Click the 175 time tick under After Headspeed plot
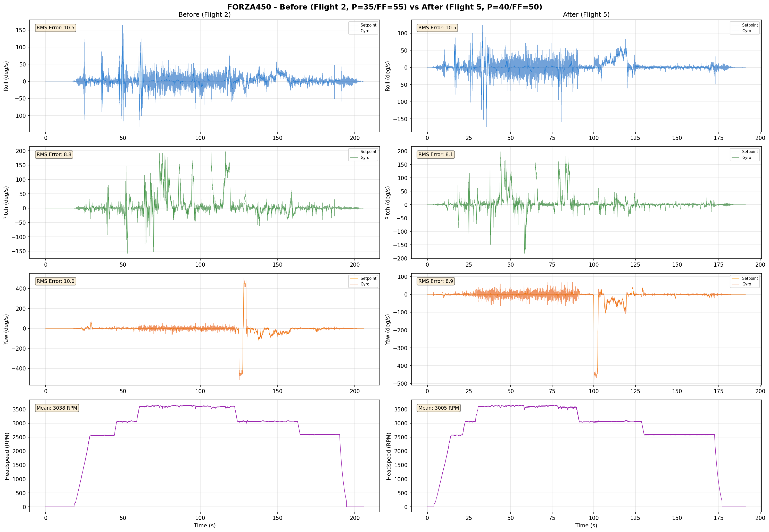 [718, 518]
